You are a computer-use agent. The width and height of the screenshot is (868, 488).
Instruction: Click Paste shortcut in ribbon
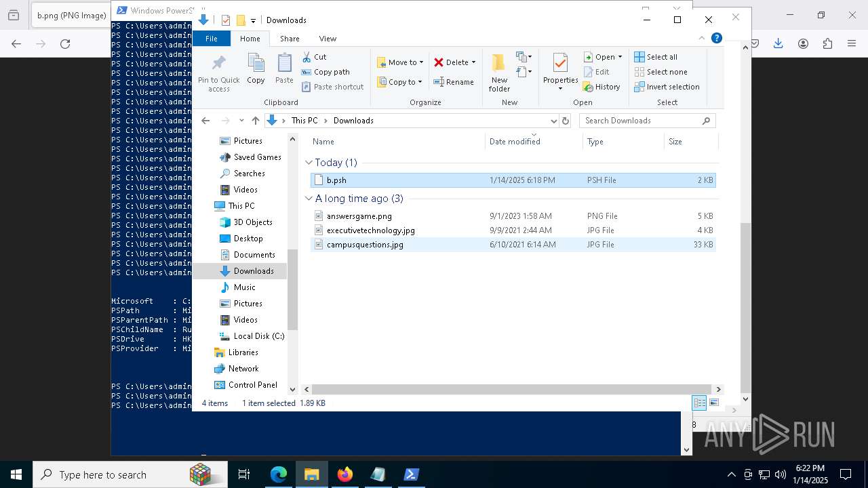[x=332, y=87]
